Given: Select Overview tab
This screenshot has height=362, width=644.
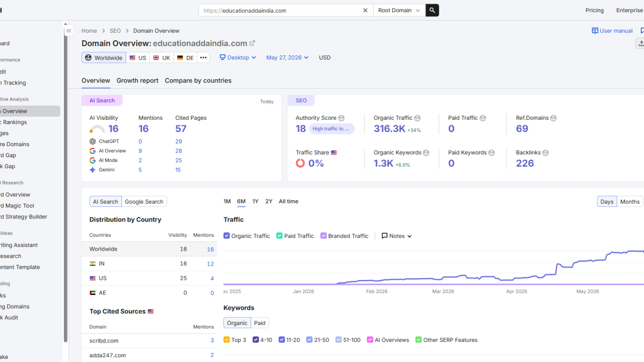Looking at the screenshot, I should point(96,81).
